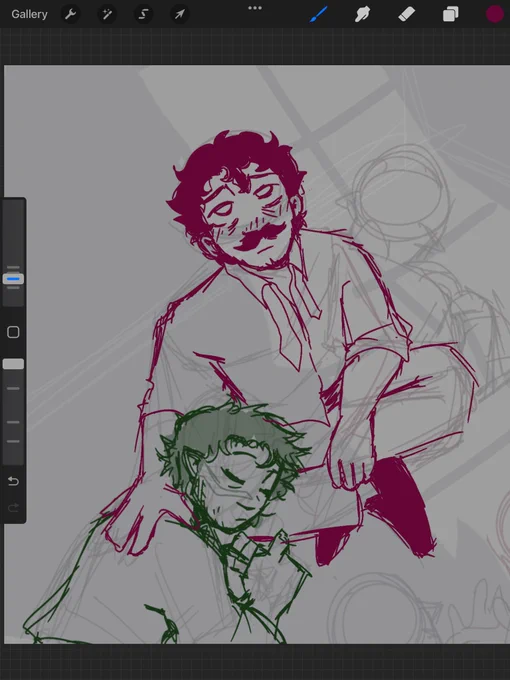Click the brush size slider handle
Screen dimensions: 510x680
pyautogui.click(x=13, y=279)
